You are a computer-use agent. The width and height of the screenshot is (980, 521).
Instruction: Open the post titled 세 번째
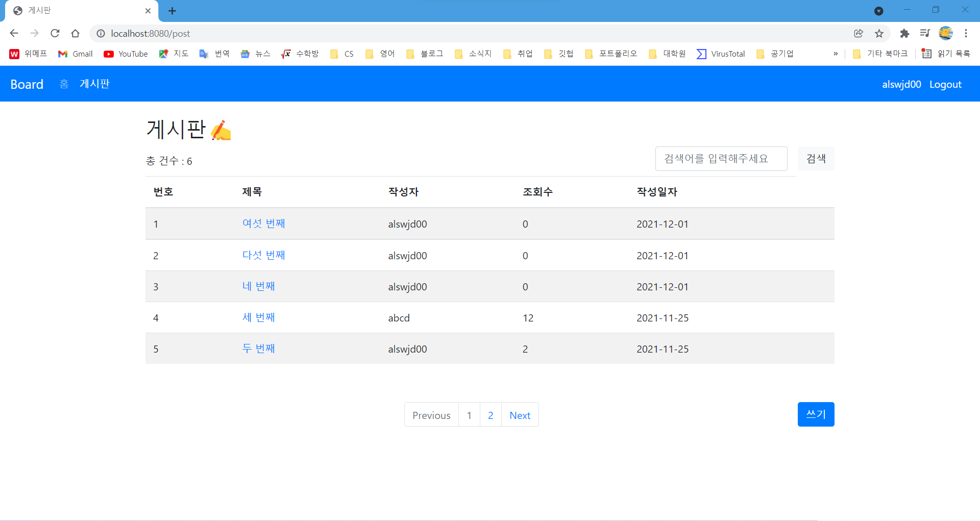click(x=259, y=317)
